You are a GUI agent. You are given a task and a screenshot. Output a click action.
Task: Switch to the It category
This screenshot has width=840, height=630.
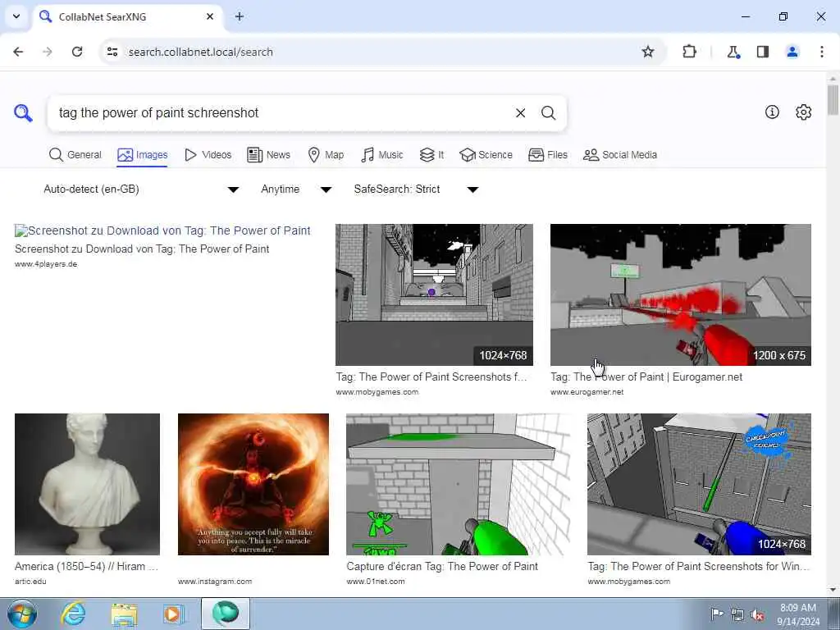tap(431, 155)
